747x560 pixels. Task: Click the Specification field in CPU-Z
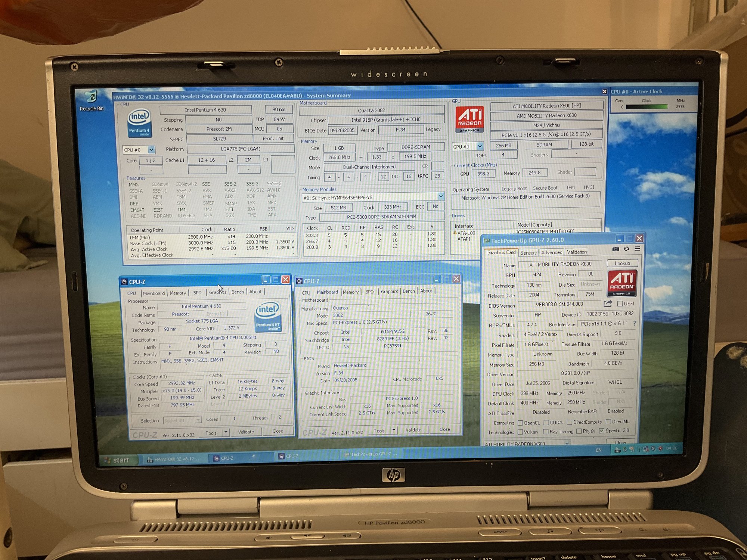pos(223,338)
